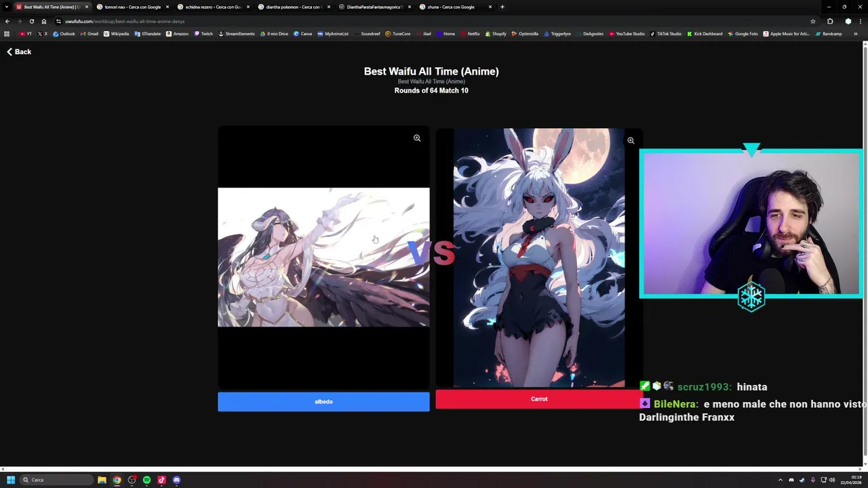Open the Netflix bookmark
The width and height of the screenshot is (868, 488).
470,34
